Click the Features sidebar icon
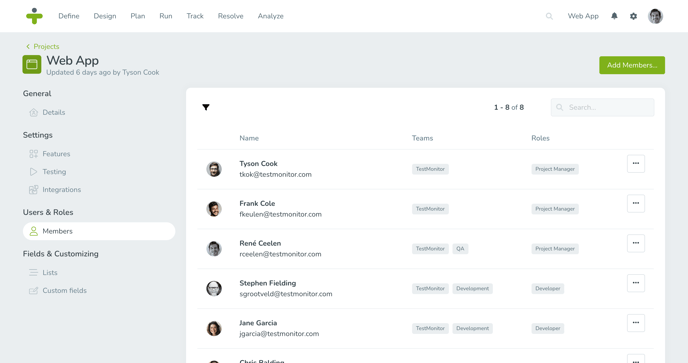Screen dimensions: 688x363 click(x=33, y=154)
